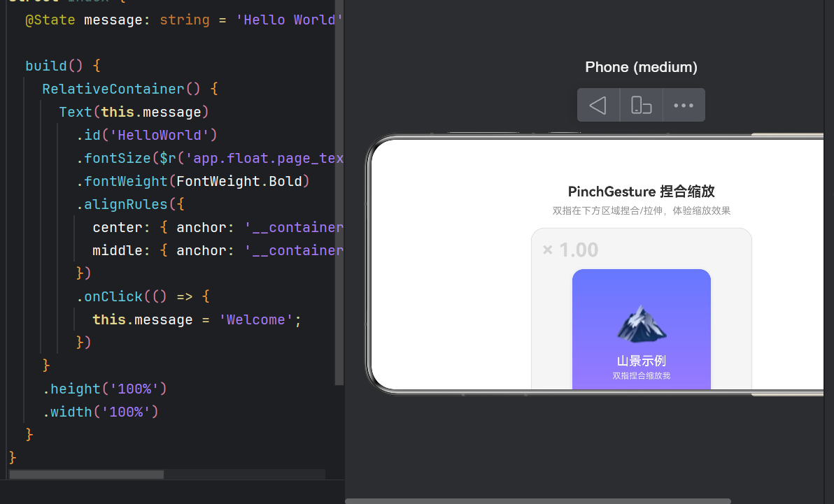Viewport: 834px width, 504px height.
Task: Click the 'Phone (medium)' device label
Action: 641,67
